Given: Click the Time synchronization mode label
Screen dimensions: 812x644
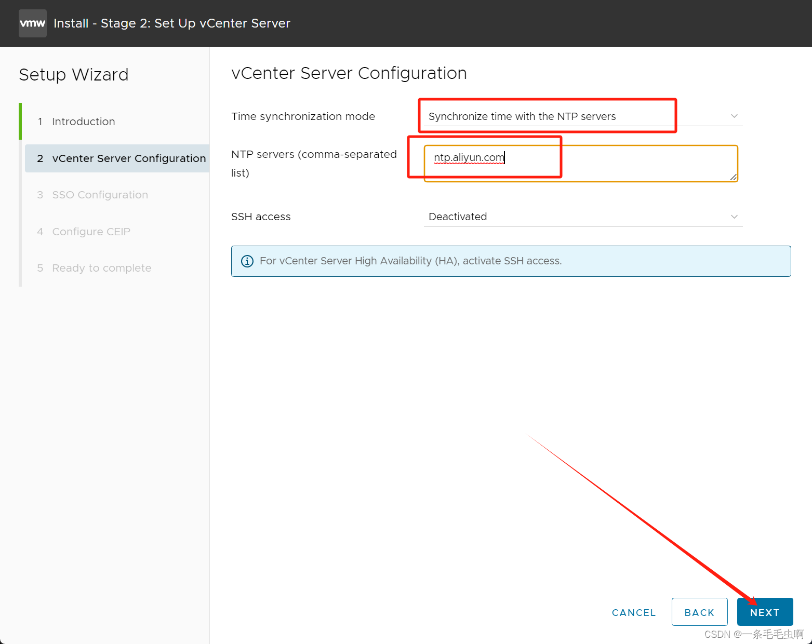Looking at the screenshot, I should [x=303, y=116].
